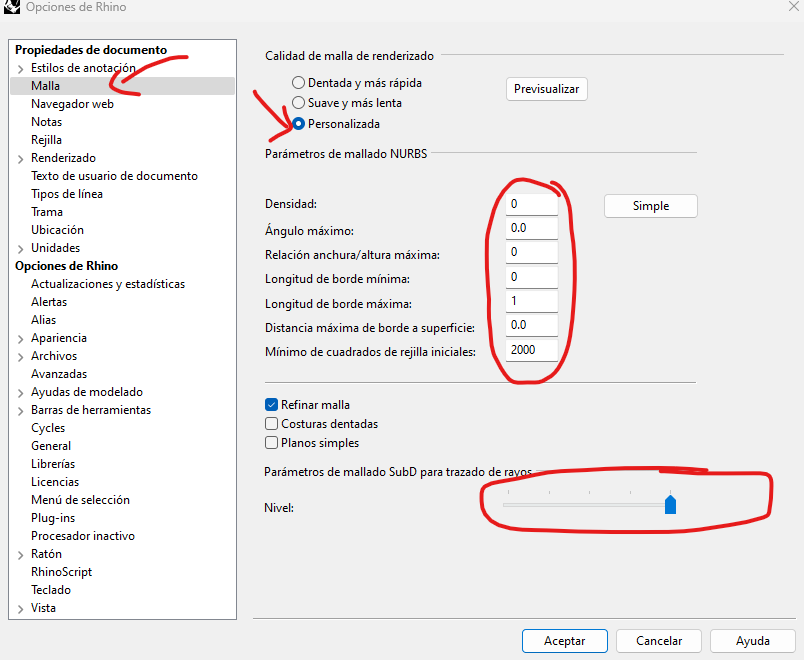This screenshot has width=804, height=660.
Task: Expand the Estilos de anotación tree node
Action: (21, 69)
